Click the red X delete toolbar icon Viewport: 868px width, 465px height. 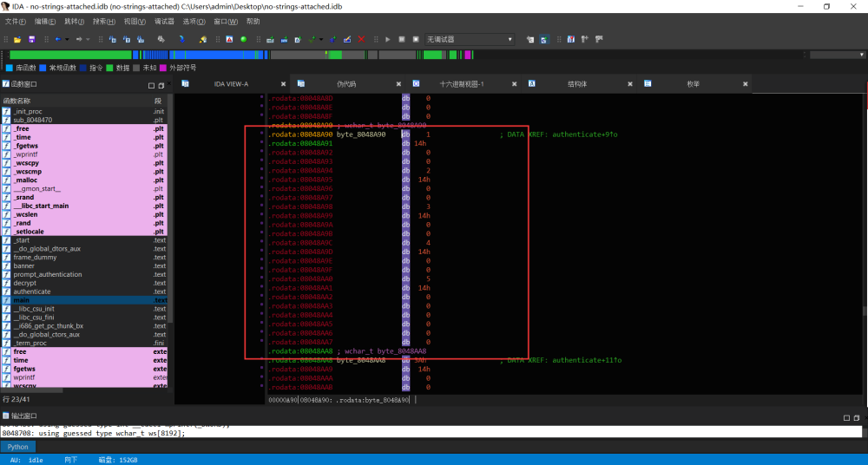[x=361, y=39]
